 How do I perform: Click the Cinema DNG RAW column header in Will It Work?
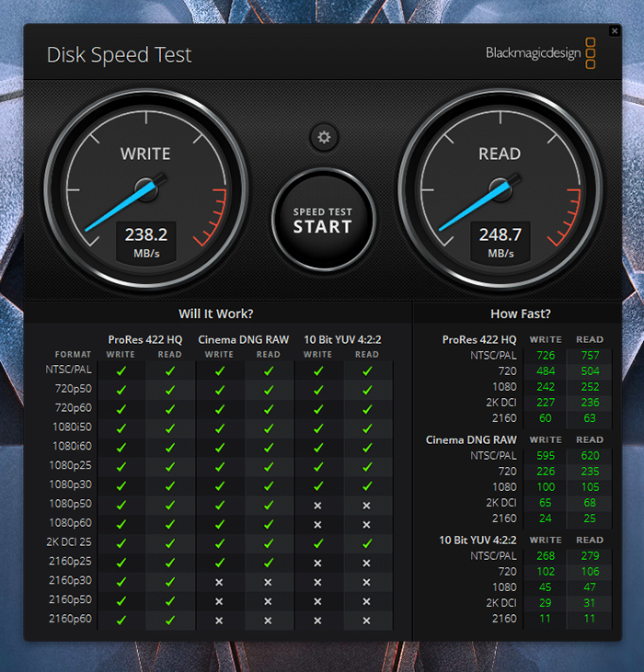coord(244,339)
